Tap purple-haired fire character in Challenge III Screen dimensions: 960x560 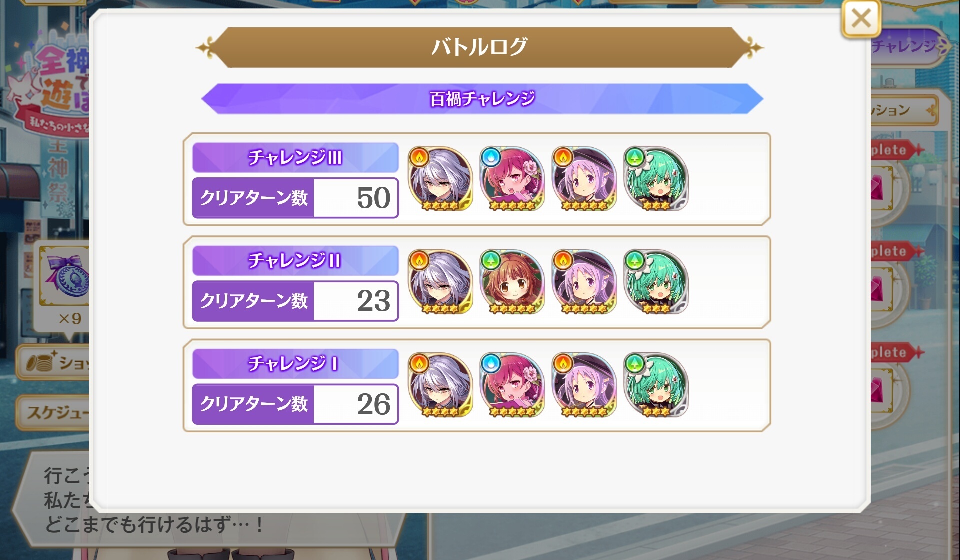coord(584,178)
